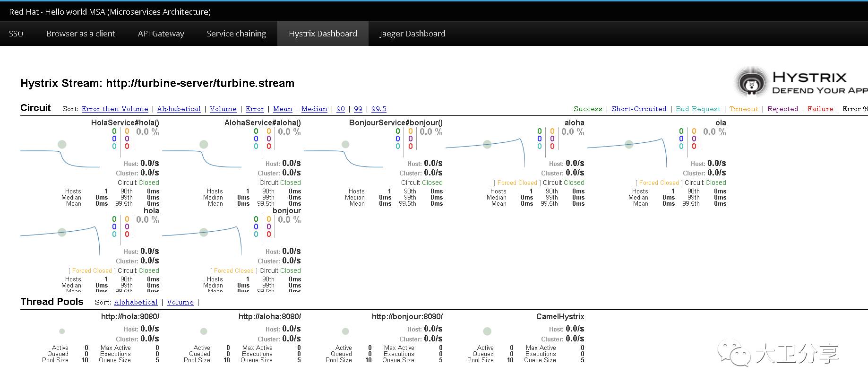The image size is (868, 392).
Task: Click the bonjour circuit title
Action: (287, 210)
